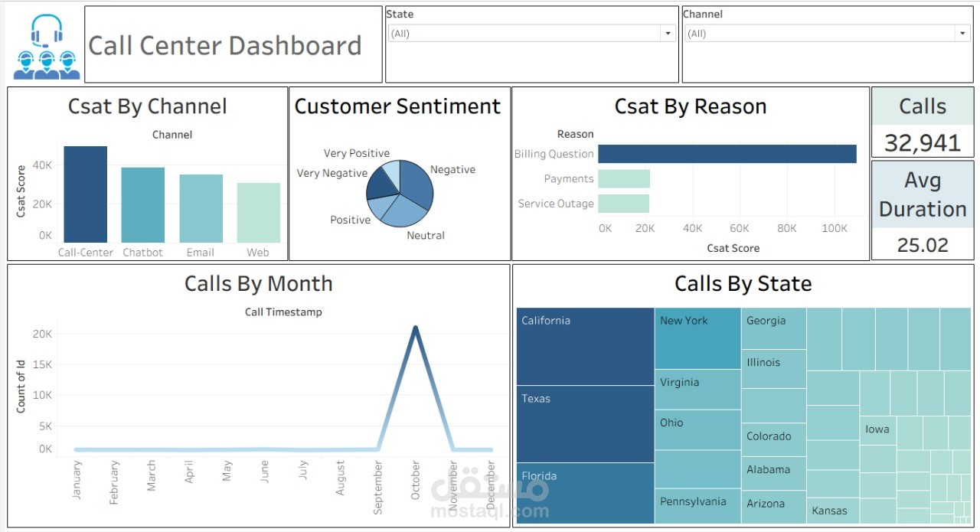The image size is (980, 532).
Task: Select the Iowa tile in the treemap
Action: 877,431
